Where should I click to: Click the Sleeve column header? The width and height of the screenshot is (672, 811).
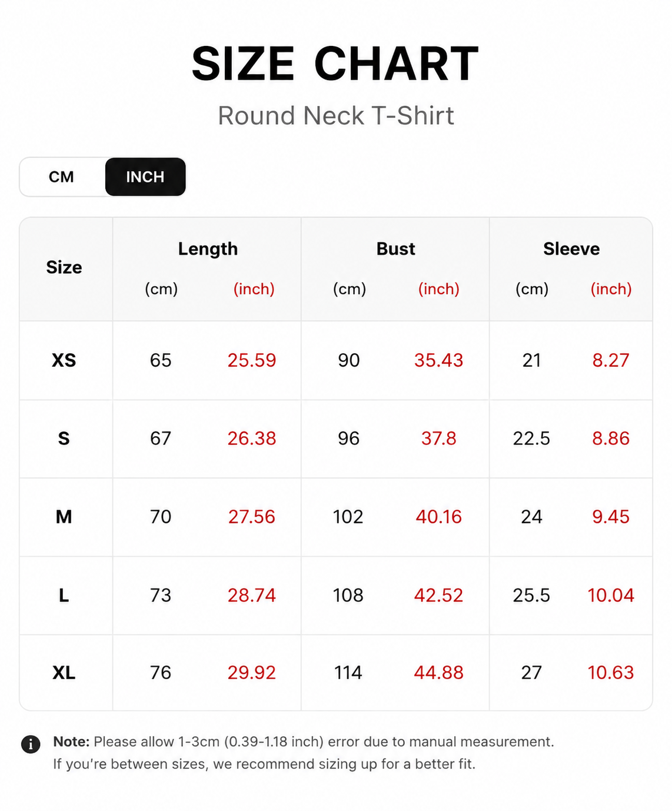click(x=571, y=249)
